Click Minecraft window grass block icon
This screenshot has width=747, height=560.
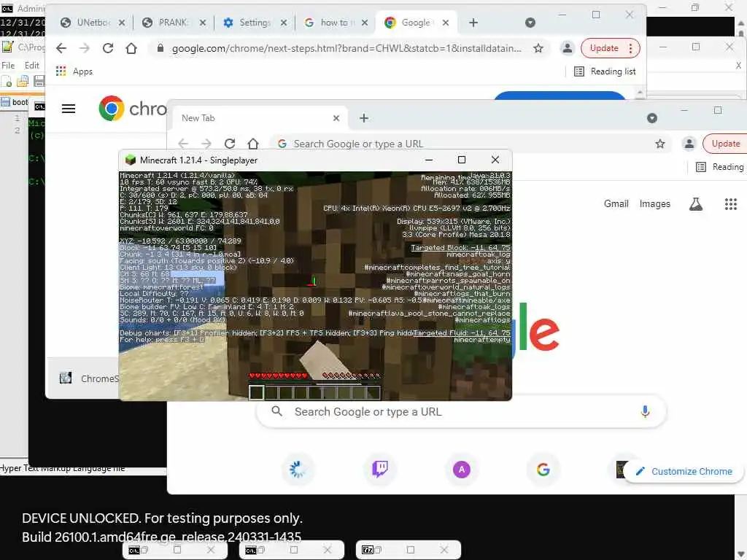click(x=130, y=160)
